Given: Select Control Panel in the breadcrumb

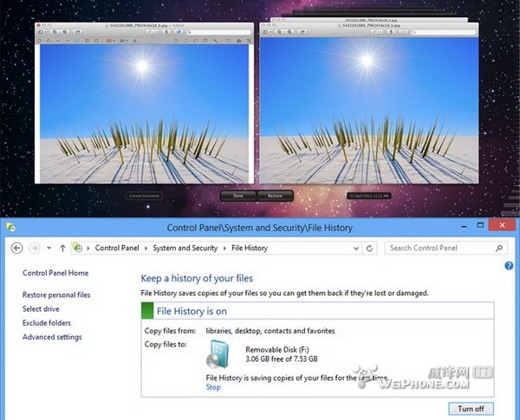Looking at the screenshot, I should pyautogui.click(x=117, y=248).
